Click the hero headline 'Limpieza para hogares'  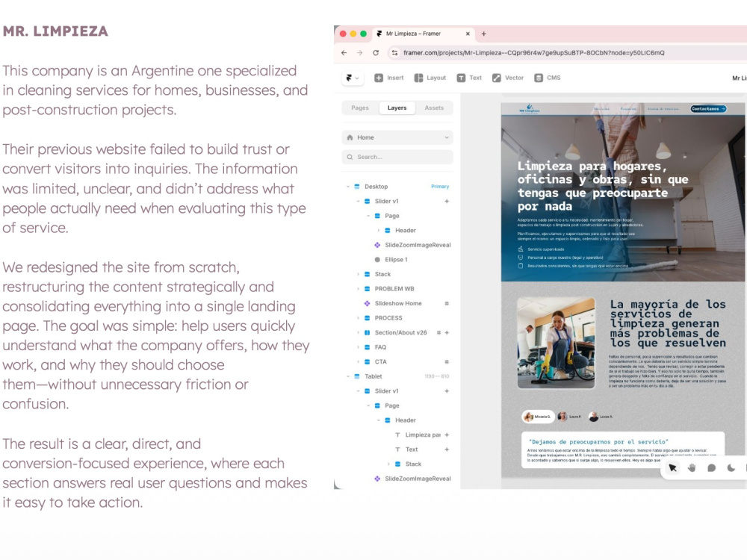pos(603,186)
